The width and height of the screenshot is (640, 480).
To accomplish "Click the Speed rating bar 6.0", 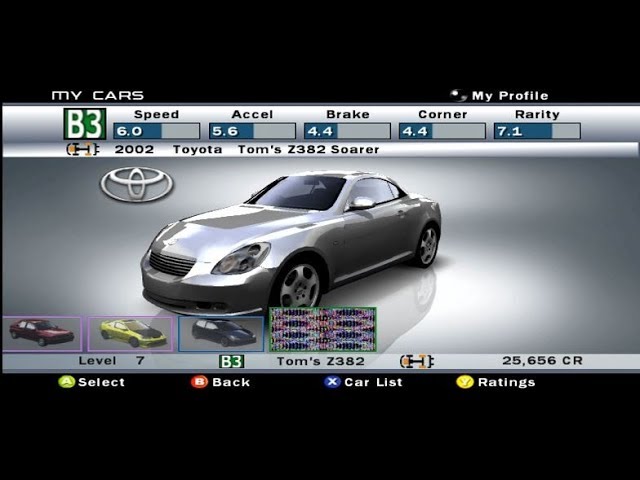I will coord(157,131).
